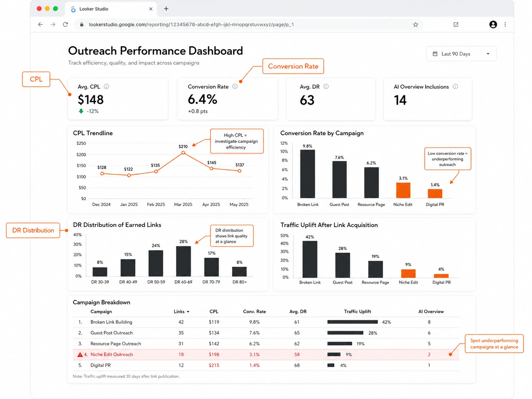This screenshot has height=399, width=532.
Task: Select the Looker Studio browser tab
Action: (x=111, y=9)
